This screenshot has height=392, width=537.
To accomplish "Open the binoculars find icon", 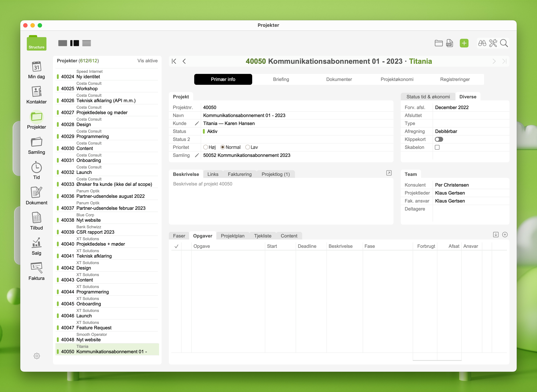I will pyautogui.click(x=482, y=43).
